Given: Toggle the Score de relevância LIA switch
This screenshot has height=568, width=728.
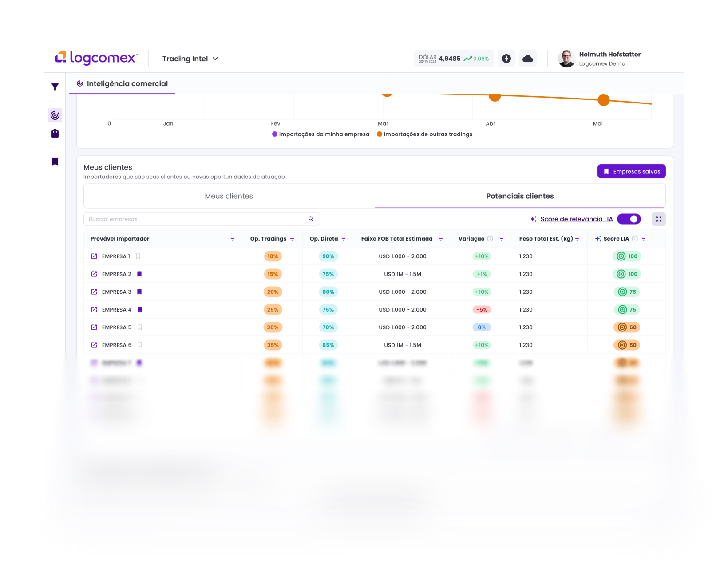Looking at the screenshot, I should point(629,219).
